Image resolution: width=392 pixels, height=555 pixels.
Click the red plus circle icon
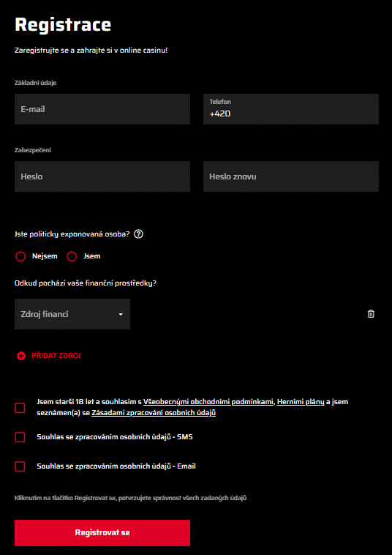(x=21, y=356)
